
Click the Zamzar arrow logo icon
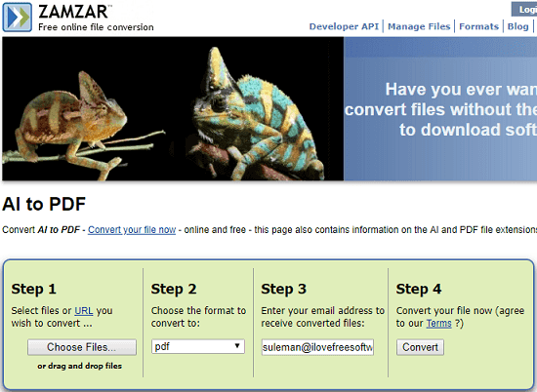(18, 18)
